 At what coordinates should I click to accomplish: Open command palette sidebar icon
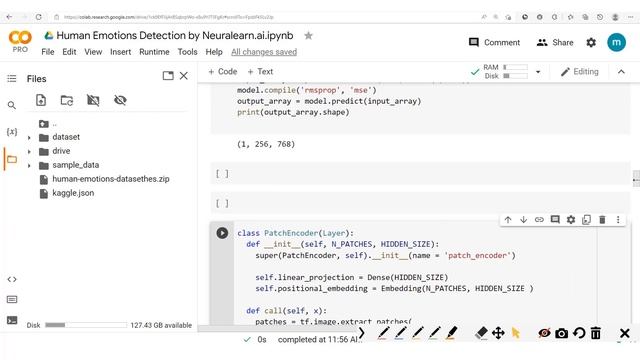click(12, 300)
